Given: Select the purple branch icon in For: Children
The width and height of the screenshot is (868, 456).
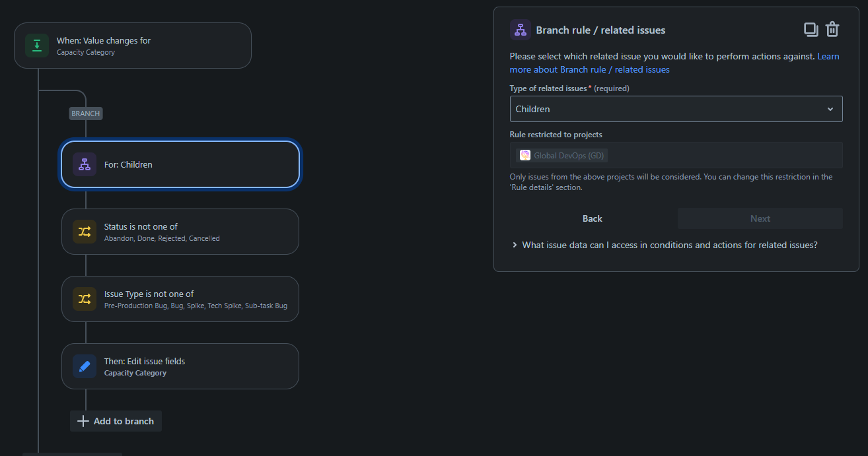Looking at the screenshot, I should click(85, 164).
